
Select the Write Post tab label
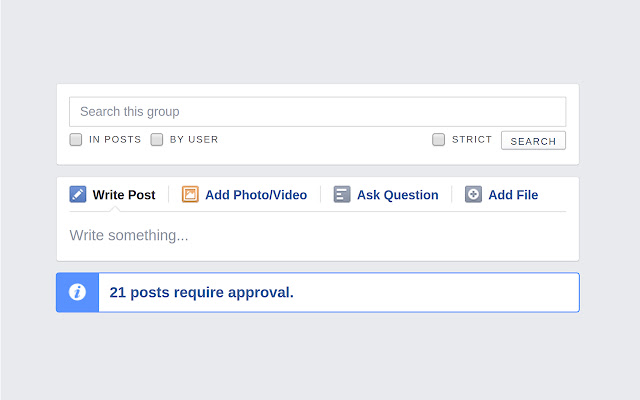pos(124,195)
